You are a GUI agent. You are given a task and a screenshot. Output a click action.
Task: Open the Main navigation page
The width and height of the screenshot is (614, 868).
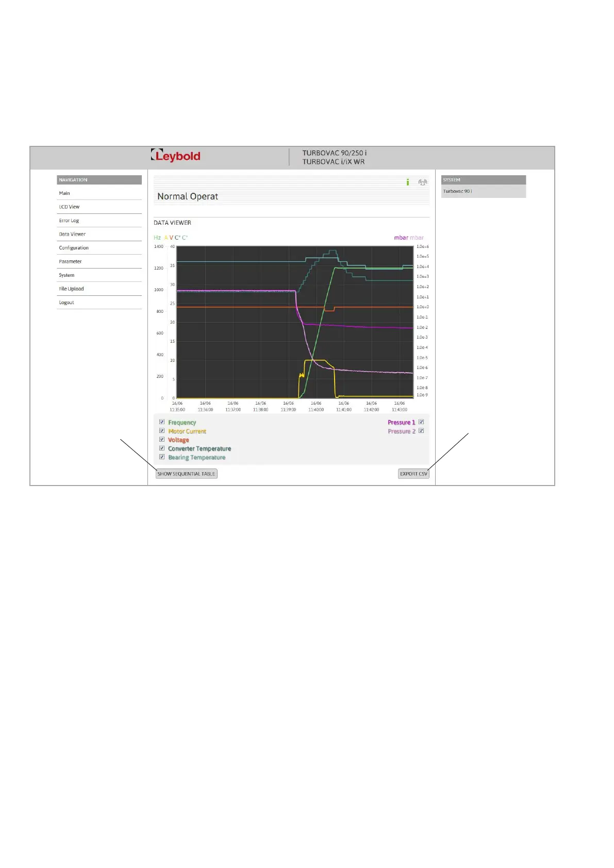[99, 193]
